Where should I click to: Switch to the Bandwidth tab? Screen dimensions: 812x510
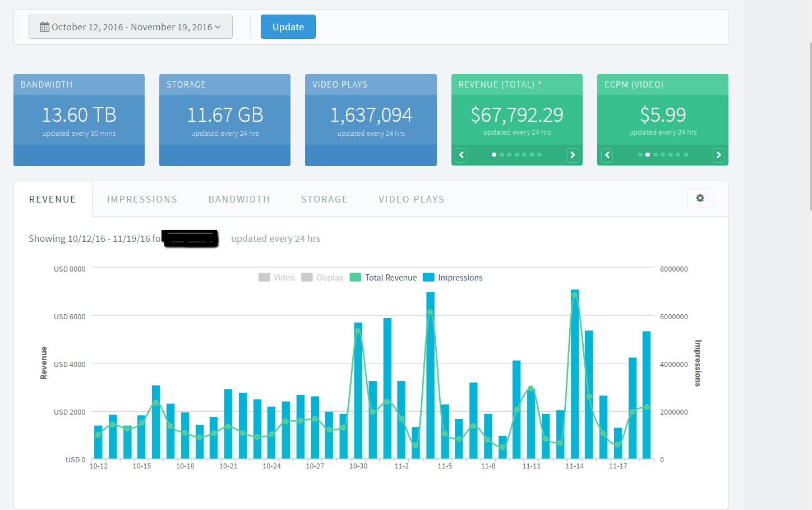pyautogui.click(x=239, y=199)
